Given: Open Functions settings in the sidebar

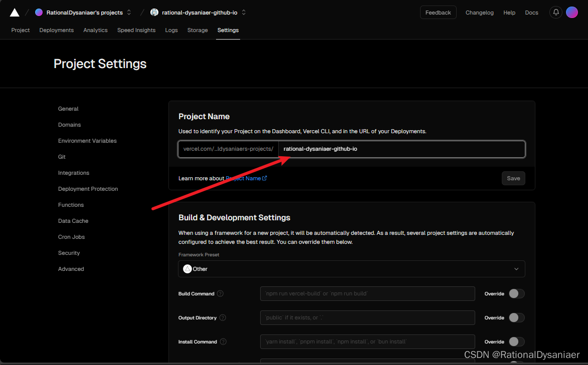Looking at the screenshot, I should point(71,205).
